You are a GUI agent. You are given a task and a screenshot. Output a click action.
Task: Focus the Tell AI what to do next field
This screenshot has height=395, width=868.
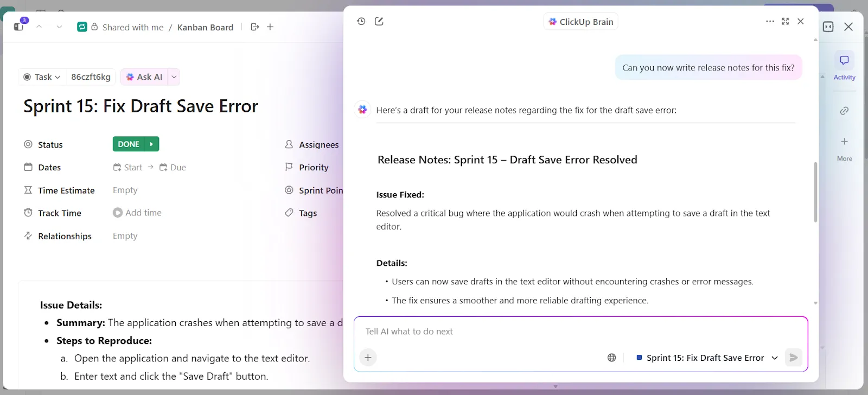580,332
